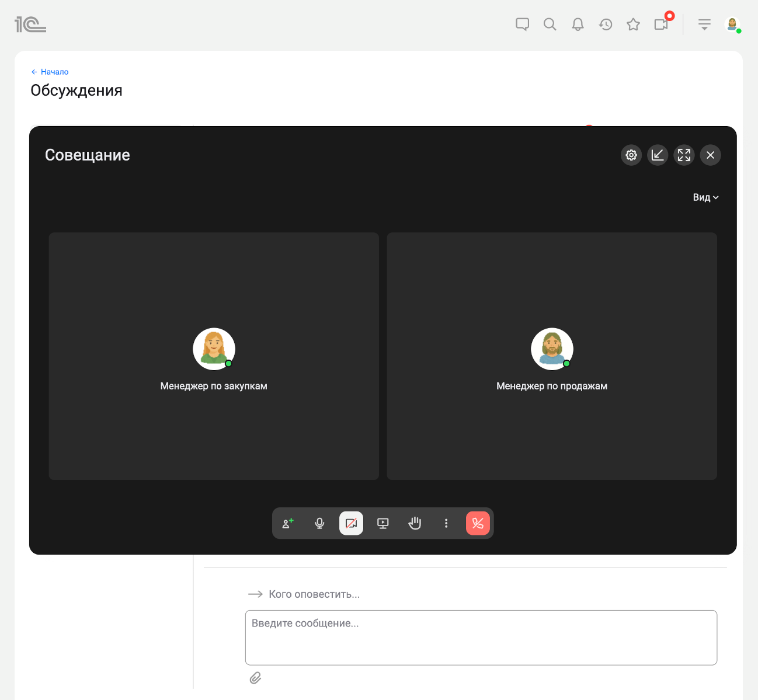Expand the Вид dropdown
The image size is (758, 700).
[x=705, y=198]
